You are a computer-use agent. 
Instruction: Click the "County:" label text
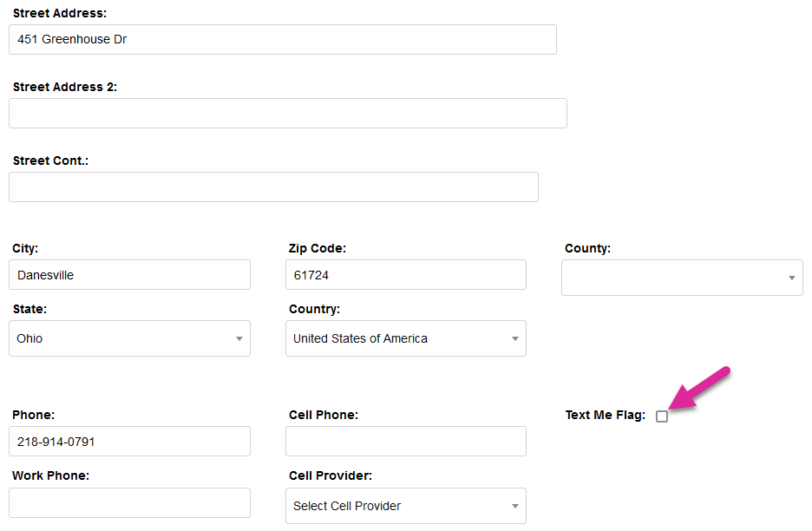587,248
